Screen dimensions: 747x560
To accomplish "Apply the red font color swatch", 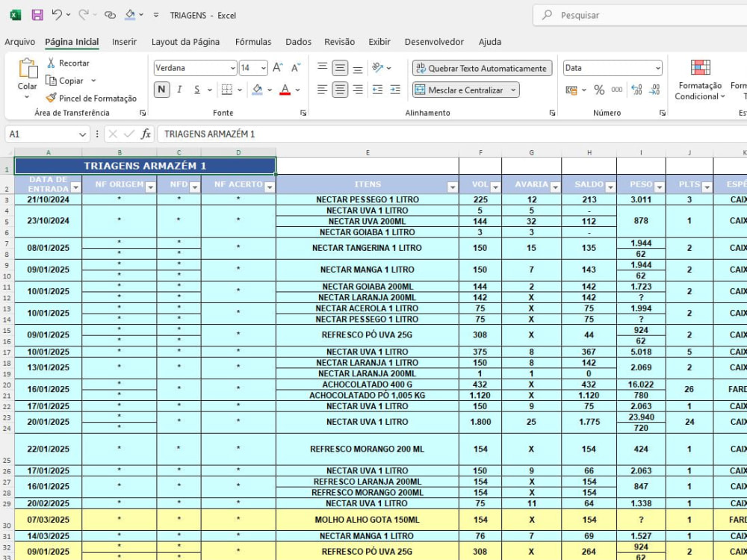I will pyautogui.click(x=285, y=90).
